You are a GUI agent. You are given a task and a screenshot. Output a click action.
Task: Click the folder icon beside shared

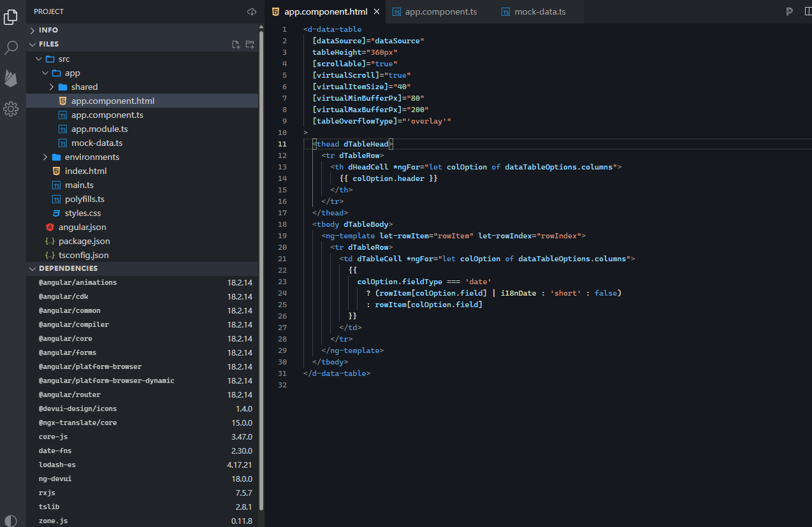tap(62, 87)
